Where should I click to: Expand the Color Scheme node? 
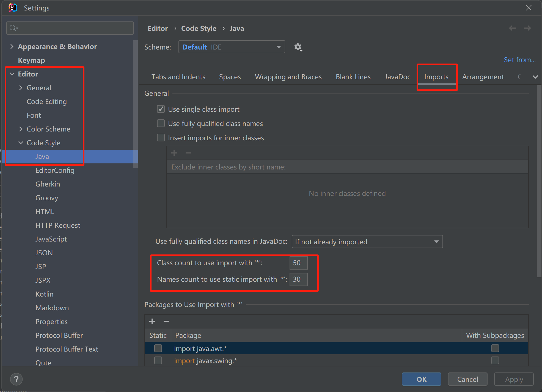pyautogui.click(x=21, y=129)
